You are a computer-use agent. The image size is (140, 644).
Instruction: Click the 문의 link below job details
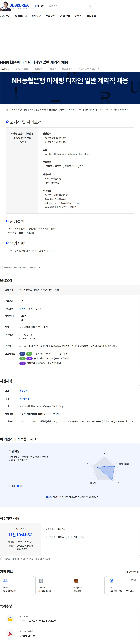32,267
